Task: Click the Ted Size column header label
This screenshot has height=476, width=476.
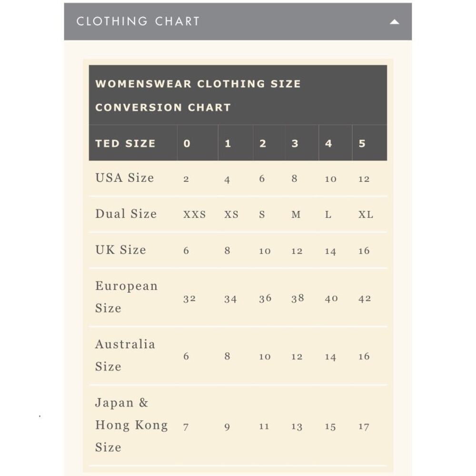Action: (125, 143)
